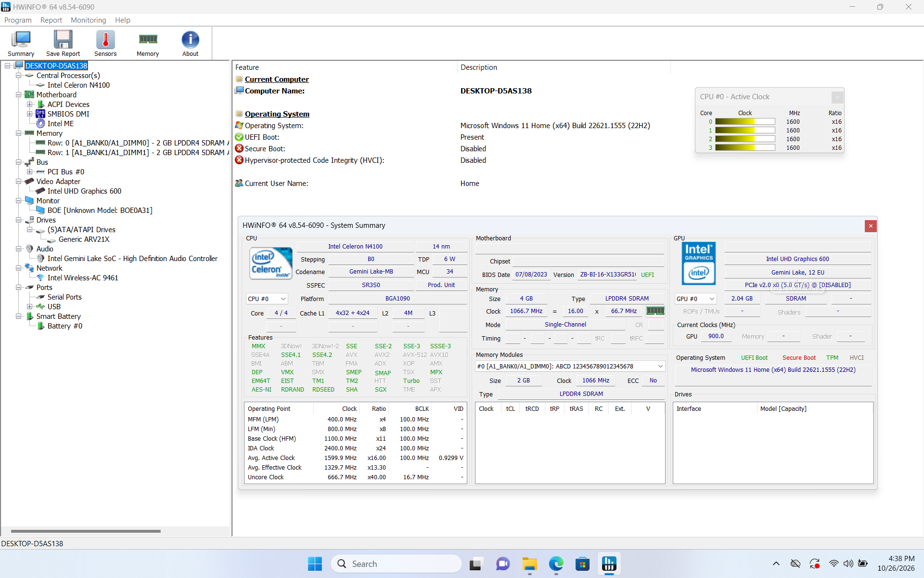The height and width of the screenshot is (578, 924).
Task: Click the Intel Celeron logo in System Summary
Action: 271,263
